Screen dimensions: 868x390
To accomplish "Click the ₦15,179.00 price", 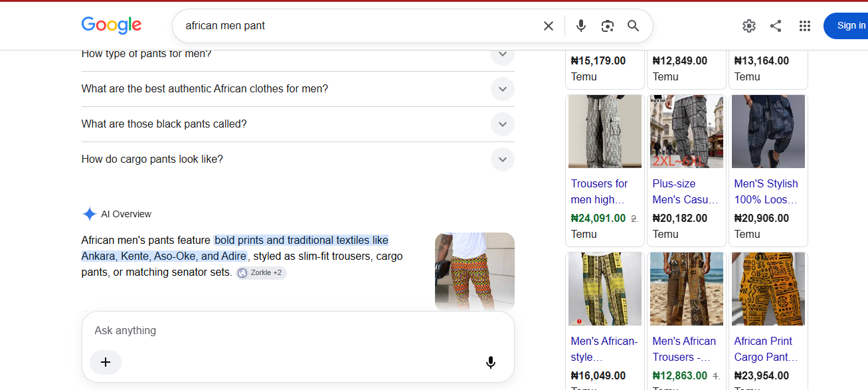I will [598, 60].
